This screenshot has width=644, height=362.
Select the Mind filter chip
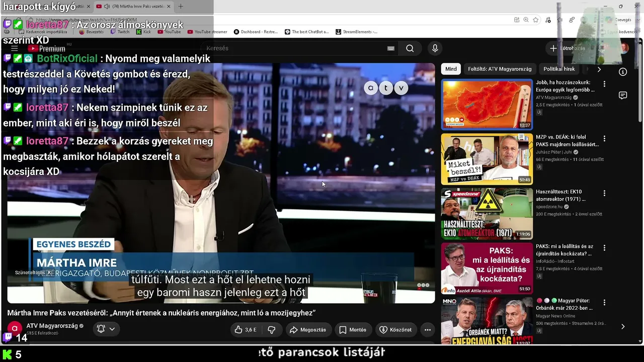point(451,69)
